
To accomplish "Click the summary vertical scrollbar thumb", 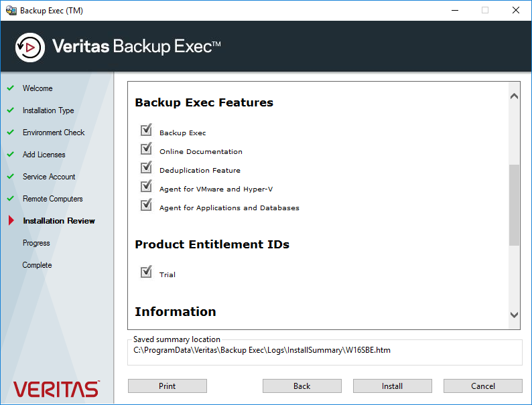I will (514, 205).
